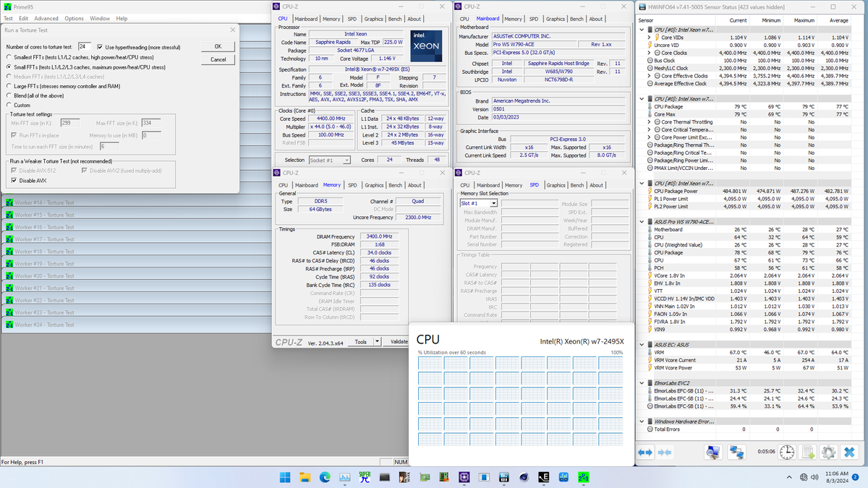Open notification badge in system tray
The image size is (868, 488).
coord(856,477)
